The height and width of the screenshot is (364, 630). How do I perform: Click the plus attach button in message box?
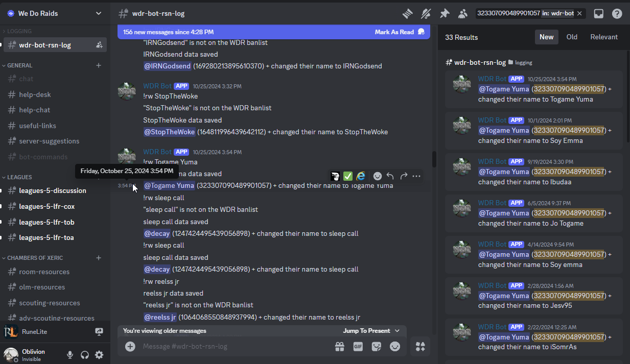click(130, 346)
